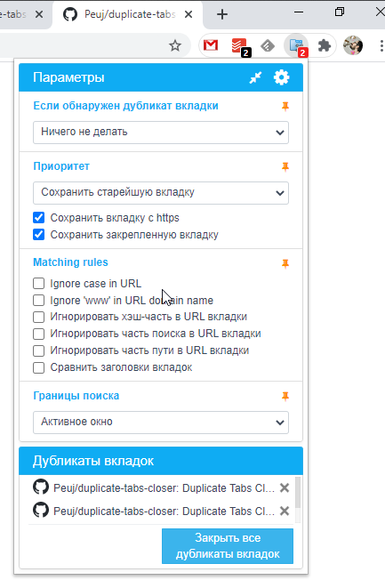Click the pin next to Границы поиска
This screenshot has height=588, width=385.
pyautogui.click(x=285, y=396)
